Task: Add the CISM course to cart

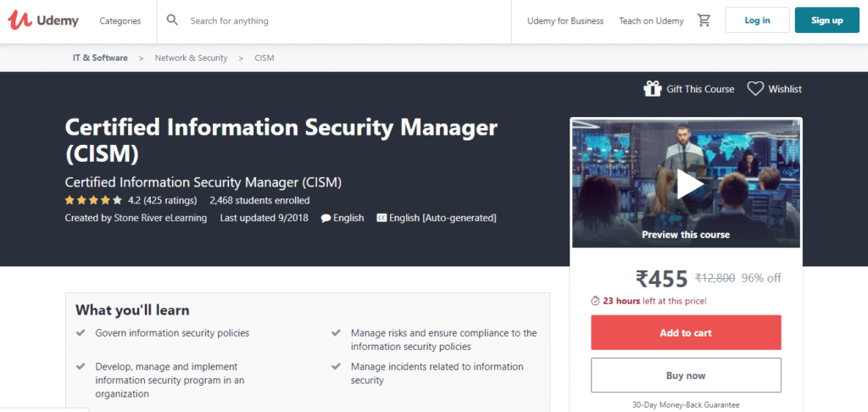Action: [686, 333]
